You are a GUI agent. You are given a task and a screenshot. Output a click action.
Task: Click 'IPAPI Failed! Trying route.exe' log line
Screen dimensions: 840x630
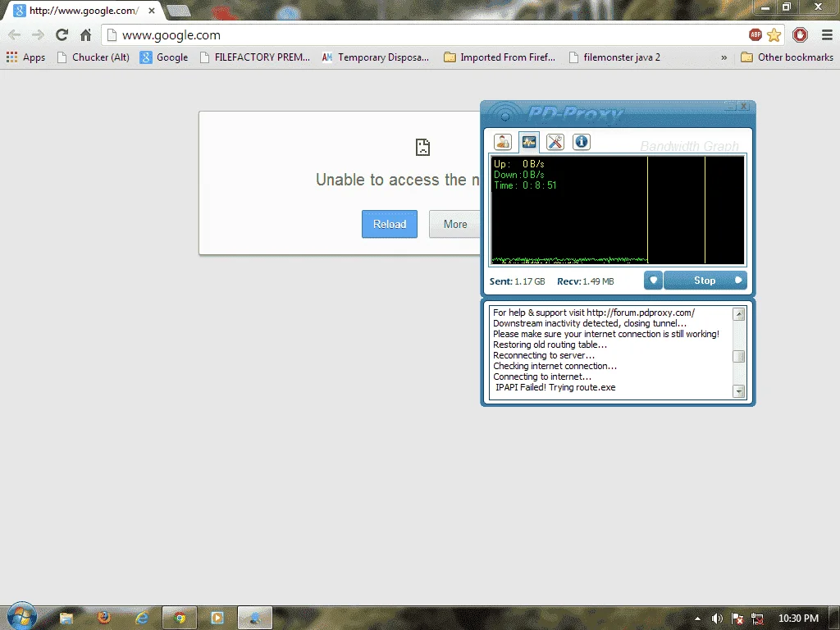point(555,387)
